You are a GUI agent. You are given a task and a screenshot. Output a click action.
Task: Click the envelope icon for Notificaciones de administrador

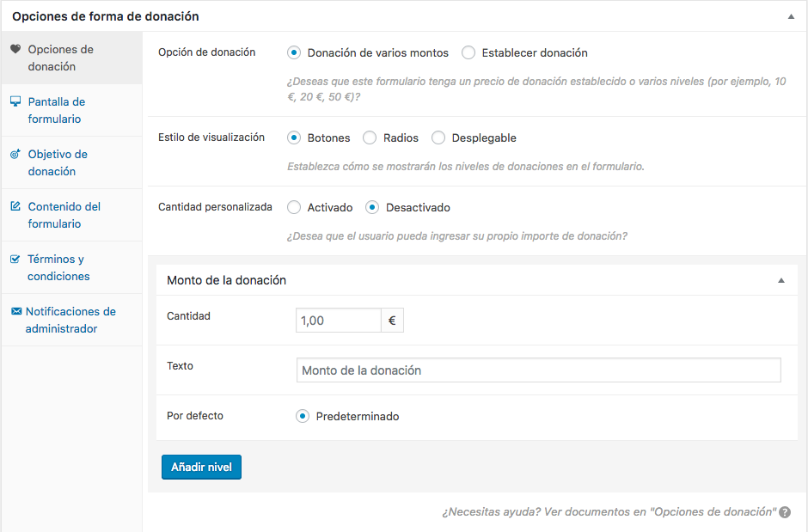[x=15, y=312]
